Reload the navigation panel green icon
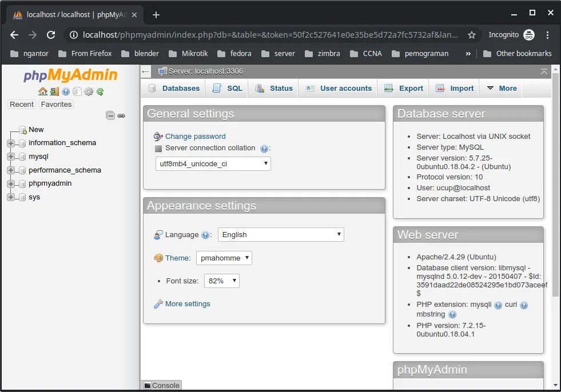The image size is (561, 392). coord(100,91)
